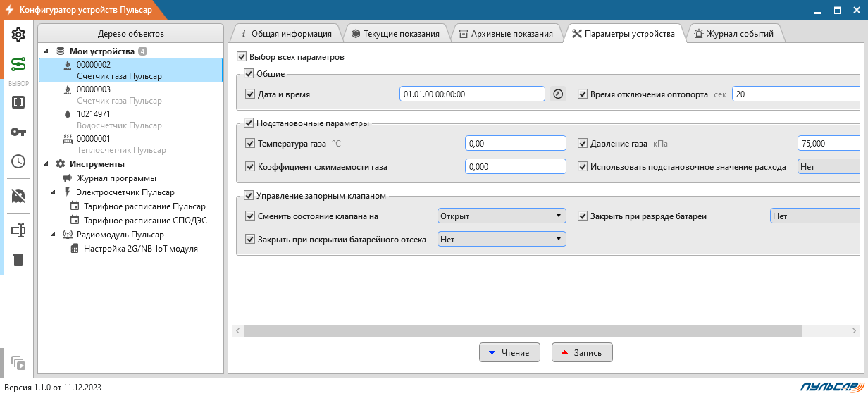Click the Чтение button
The image size is (868, 396).
[509, 352]
